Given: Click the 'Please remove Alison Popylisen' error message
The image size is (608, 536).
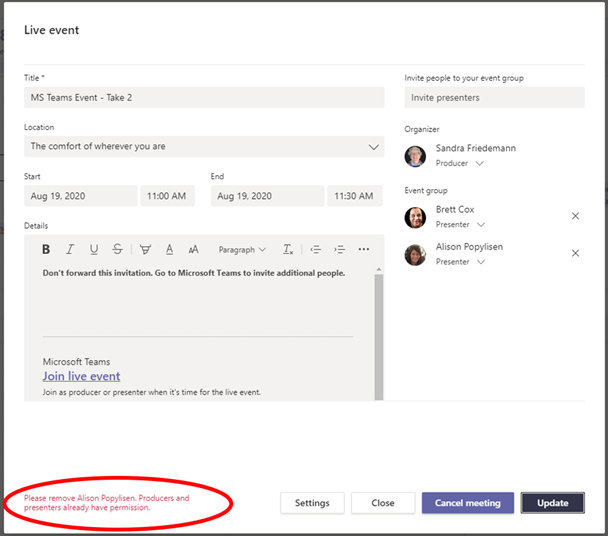Looking at the screenshot, I should coord(107,503).
